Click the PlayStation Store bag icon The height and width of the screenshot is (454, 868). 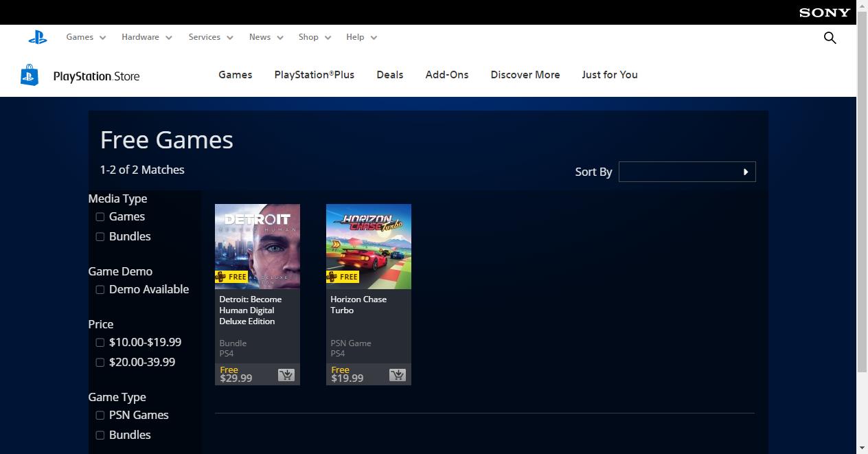click(30, 75)
